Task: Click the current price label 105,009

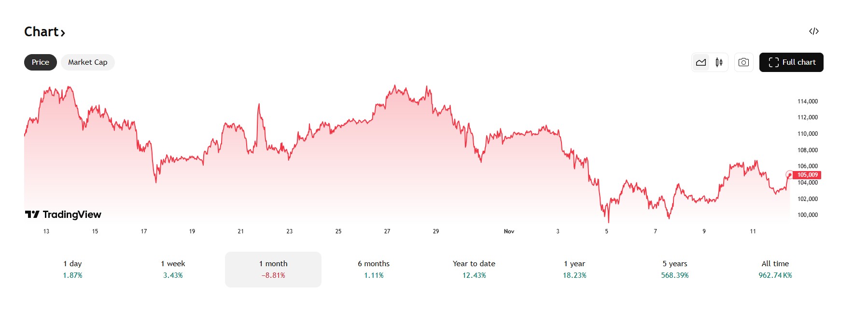Action: click(x=807, y=175)
